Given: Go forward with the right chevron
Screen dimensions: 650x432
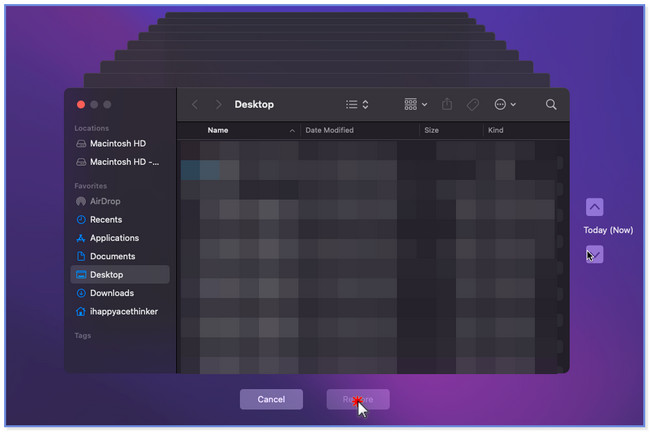Looking at the screenshot, I should (218, 104).
